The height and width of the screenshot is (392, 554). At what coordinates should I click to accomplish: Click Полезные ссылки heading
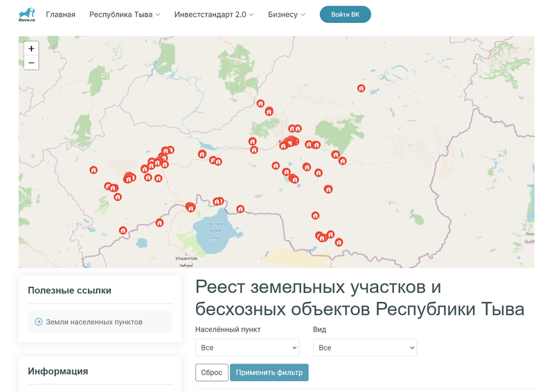click(x=70, y=290)
